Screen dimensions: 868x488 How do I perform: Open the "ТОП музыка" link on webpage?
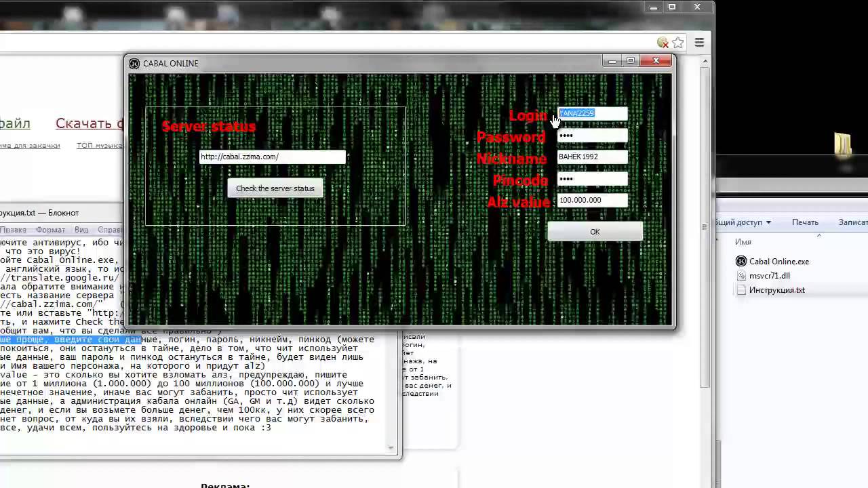coord(100,146)
